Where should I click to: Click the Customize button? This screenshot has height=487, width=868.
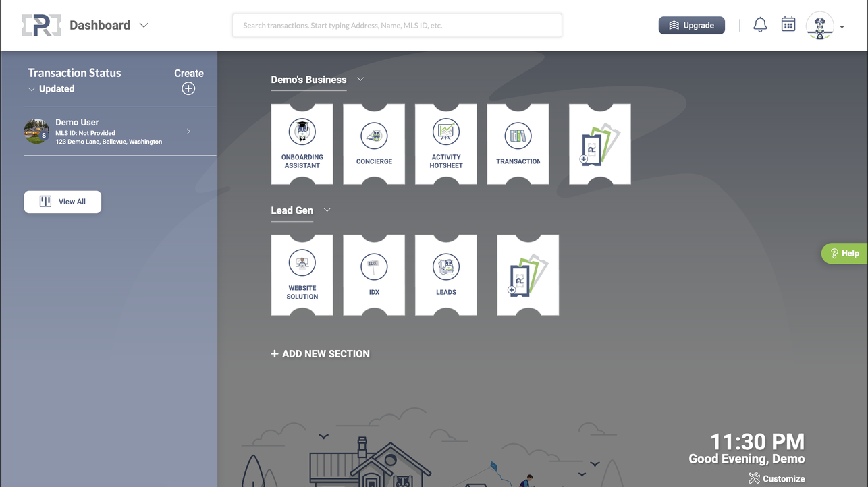776,478
